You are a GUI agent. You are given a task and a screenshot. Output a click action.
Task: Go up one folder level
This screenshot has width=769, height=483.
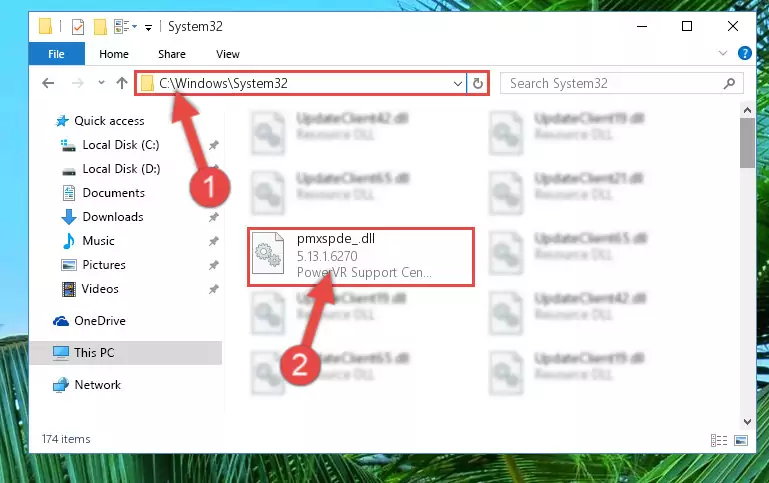coord(122,83)
